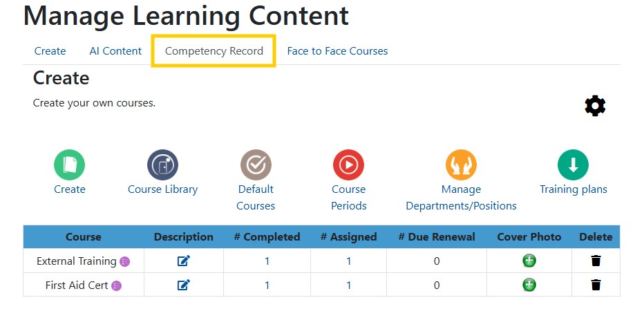Add cover photo for First Aid Cert
Image resolution: width=644 pixels, height=309 pixels.
coord(529,285)
